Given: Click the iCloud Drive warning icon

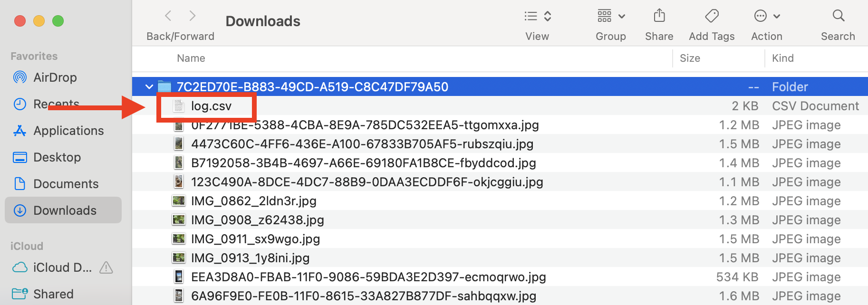Looking at the screenshot, I should [106, 267].
